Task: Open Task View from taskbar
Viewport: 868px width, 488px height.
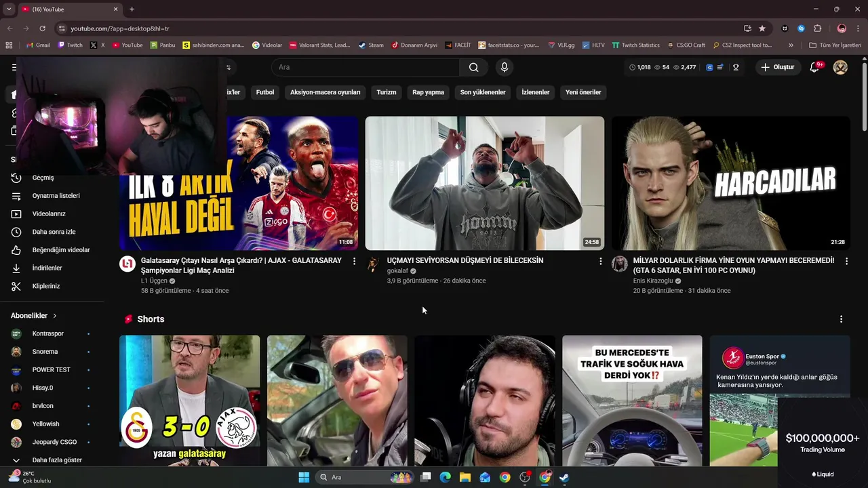Action: [425, 477]
